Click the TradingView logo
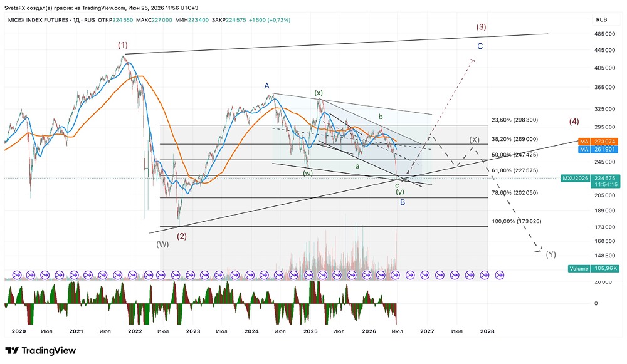 (40, 351)
